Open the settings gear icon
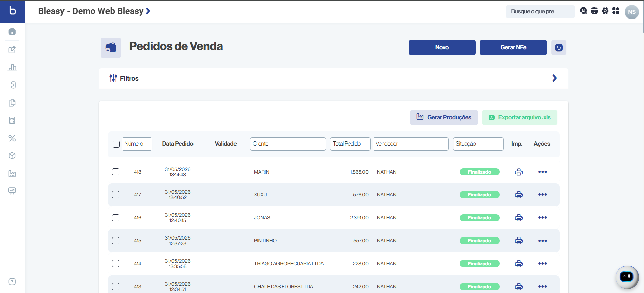This screenshot has width=644, height=293. [x=605, y=11]
